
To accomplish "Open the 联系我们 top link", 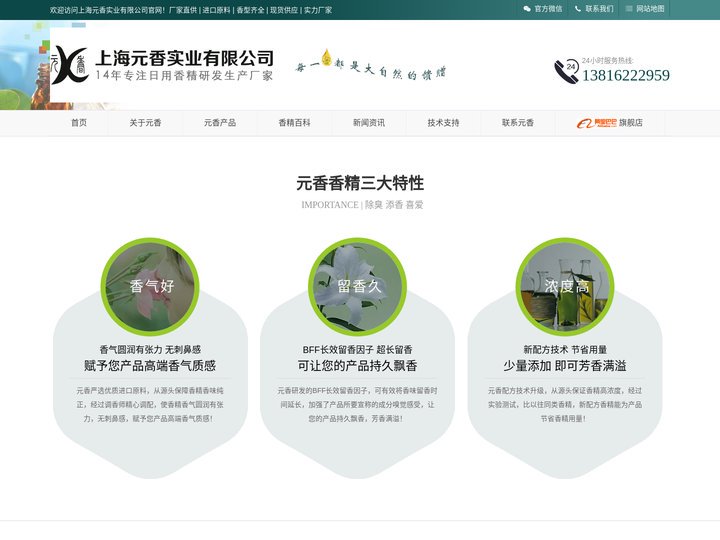I will 599,9.
